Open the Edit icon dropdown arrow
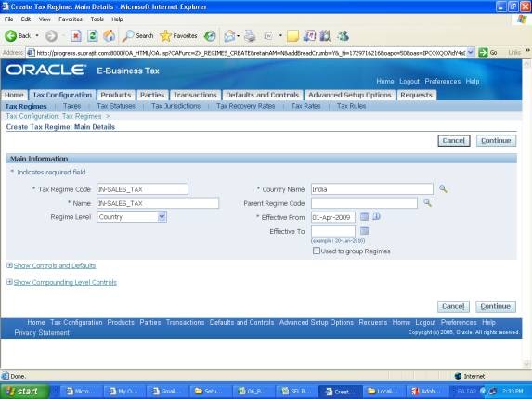532x399 pixels. [x=280, y=35]
